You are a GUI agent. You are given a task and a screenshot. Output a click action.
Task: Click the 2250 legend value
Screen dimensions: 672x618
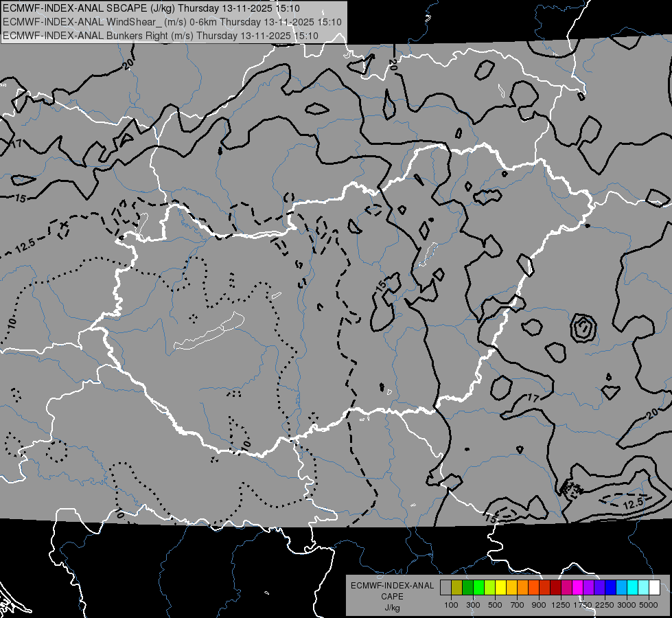pyautogui.click(x=605, y=605)
